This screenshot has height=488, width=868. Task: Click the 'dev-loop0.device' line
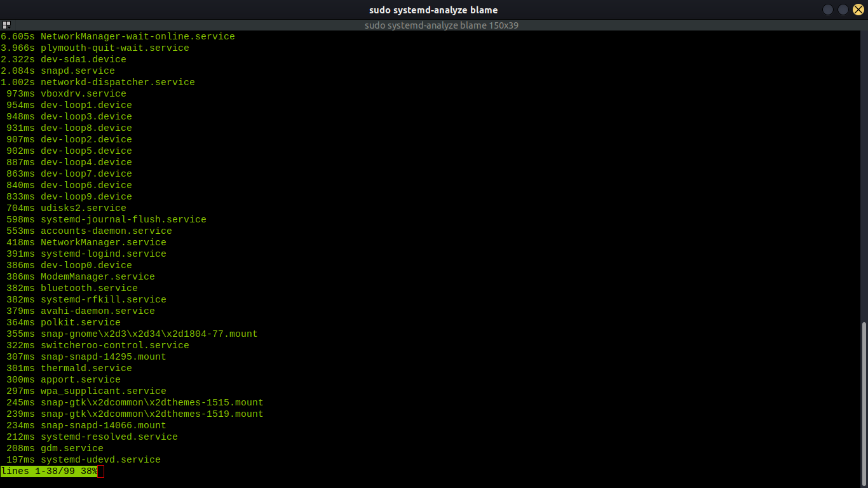(86, 266)
